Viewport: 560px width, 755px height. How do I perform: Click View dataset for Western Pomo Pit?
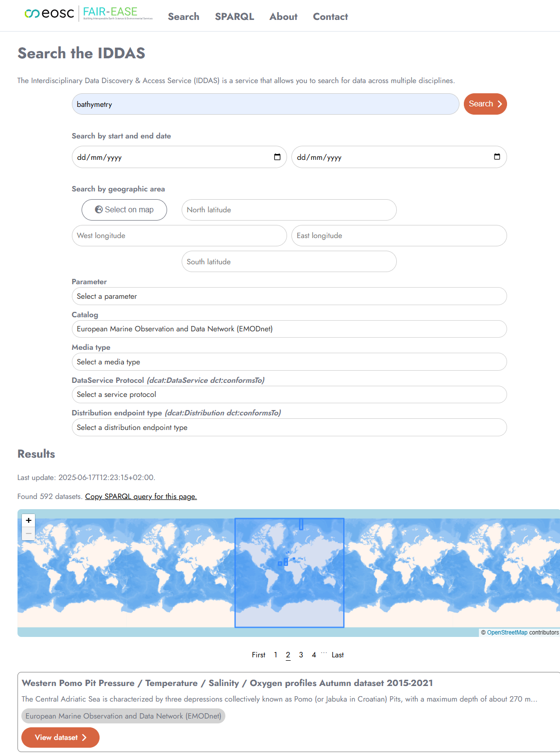pos(60,737)
